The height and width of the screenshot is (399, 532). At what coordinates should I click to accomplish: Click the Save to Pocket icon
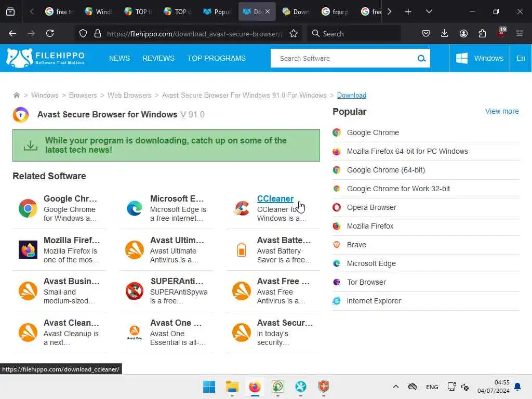tap(426, 33)
